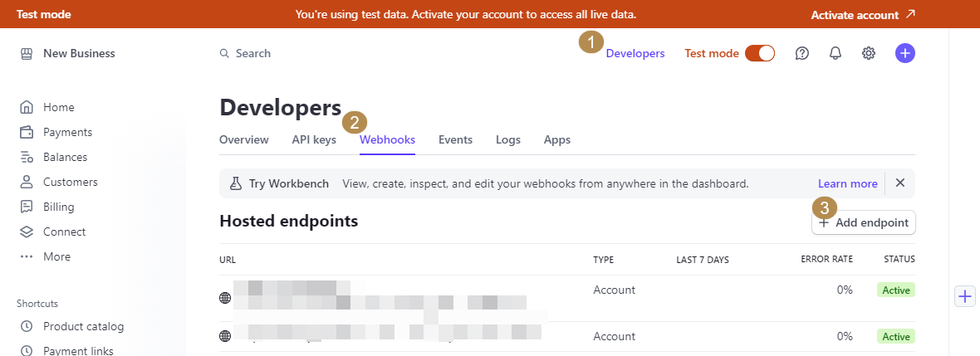This screenshot has height=356, width=980.
Task: Click the Search field
Action: (x=253, y=53)
